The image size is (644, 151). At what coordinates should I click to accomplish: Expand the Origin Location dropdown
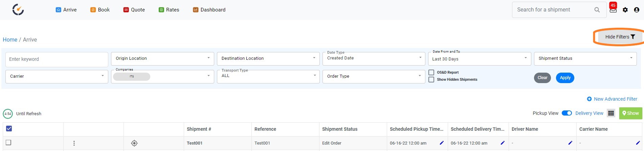coord(162,59)
